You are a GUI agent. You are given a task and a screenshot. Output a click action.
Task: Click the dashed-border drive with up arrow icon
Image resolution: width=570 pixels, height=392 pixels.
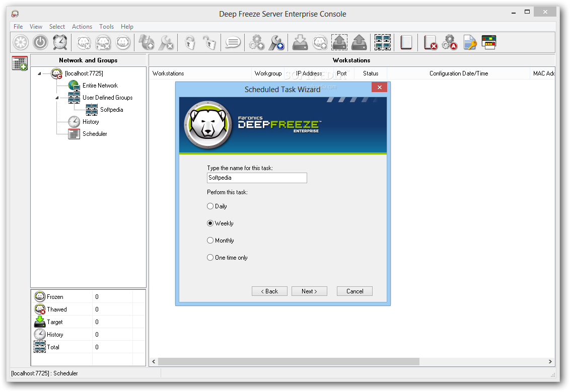point(339,42)
